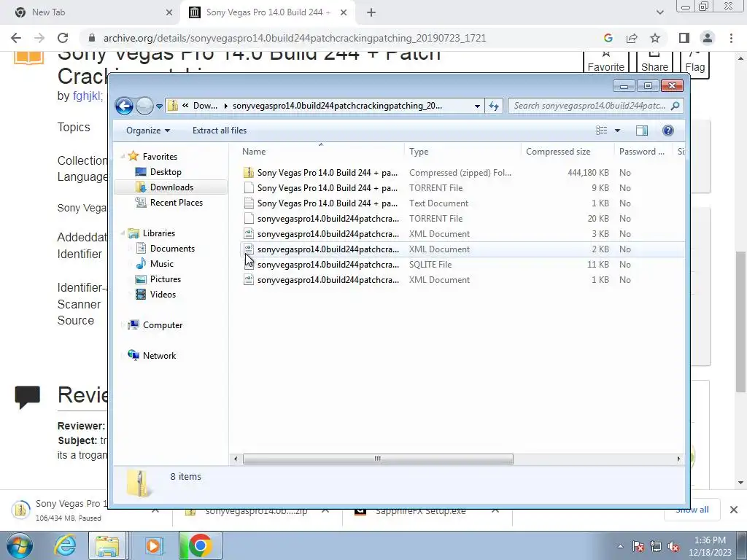Show all downloads link
Screen dimensions: 747x560
692,510
